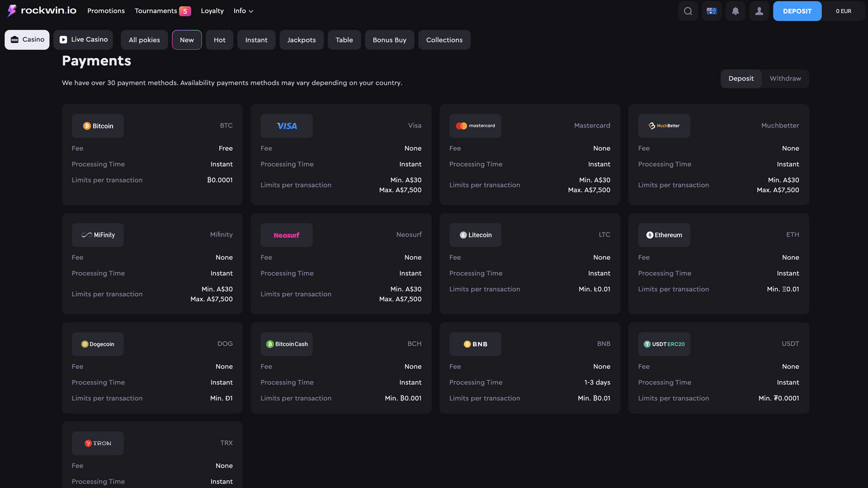Open the Loyalty page
Image resolution: width=868 pixels, height=488 pixels.
212,11
